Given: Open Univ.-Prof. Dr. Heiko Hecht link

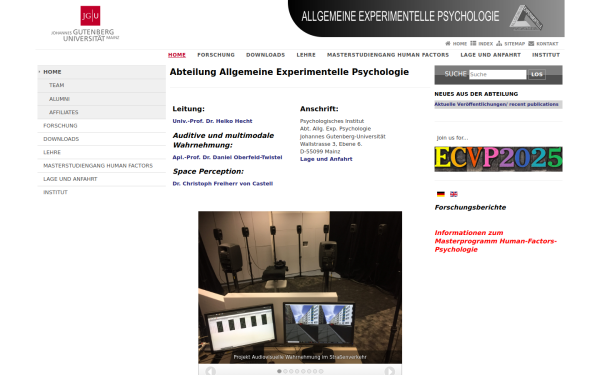Looking at the screenshot, I should point(212,121).
